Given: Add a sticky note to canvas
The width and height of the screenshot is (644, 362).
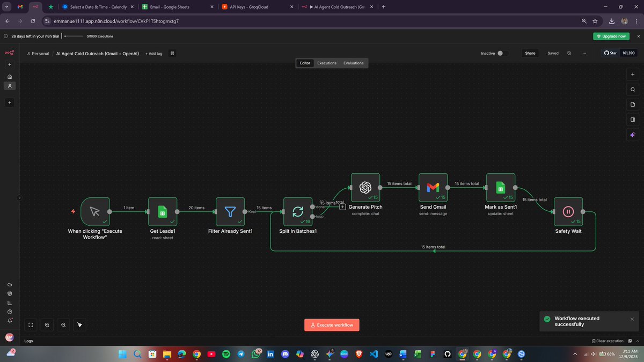Looking at the screenshot, I should click(633, 105).
